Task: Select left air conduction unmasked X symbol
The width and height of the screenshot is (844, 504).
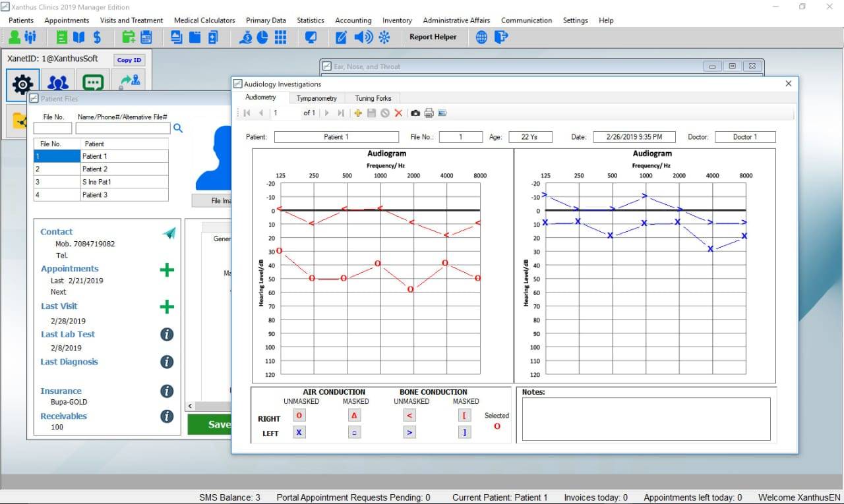Action: (x=299, y=432)
